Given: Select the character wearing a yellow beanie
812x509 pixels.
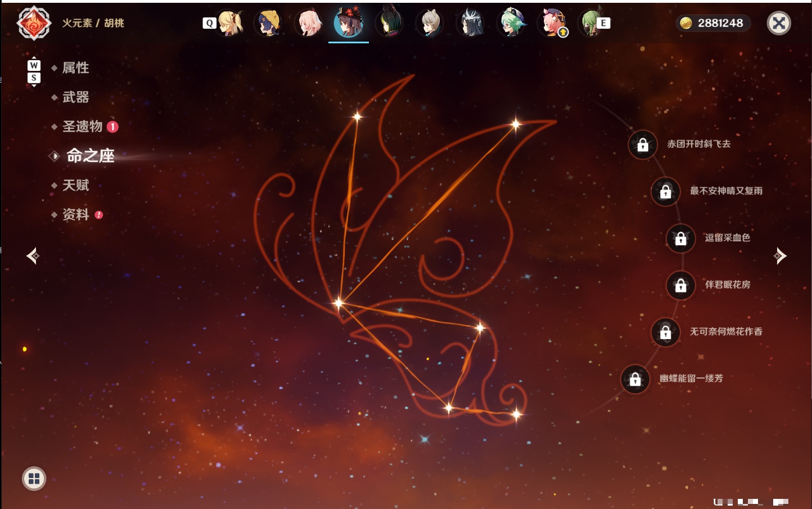Looking at the screenshot, I should (269, 23).
